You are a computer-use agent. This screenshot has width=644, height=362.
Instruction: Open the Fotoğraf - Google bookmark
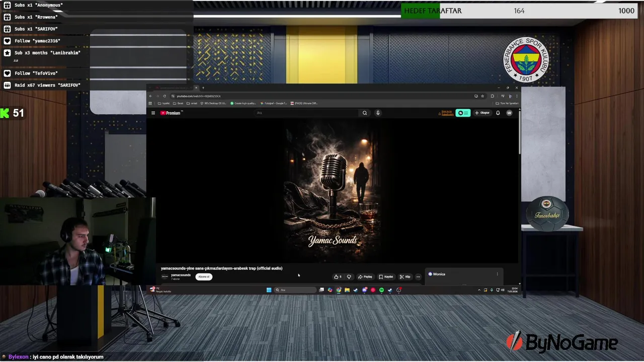coord(273,103)
